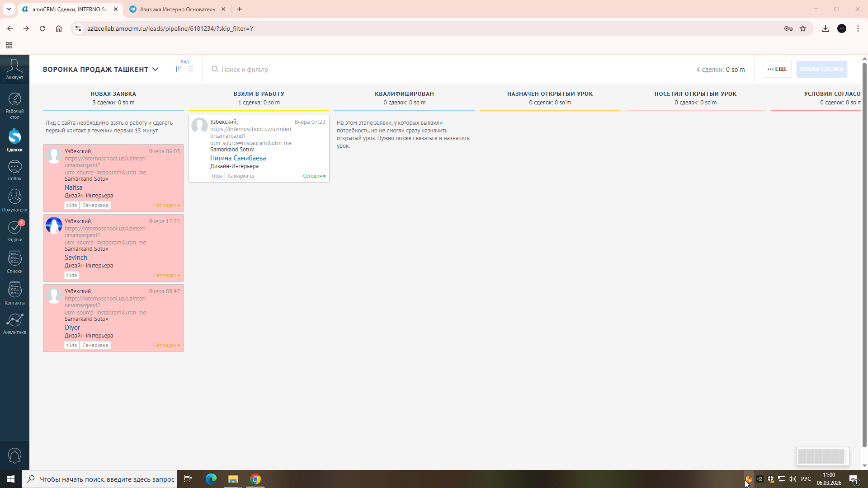
Task: Click the Квалифицирован stage column header
Action: (404, 94)
